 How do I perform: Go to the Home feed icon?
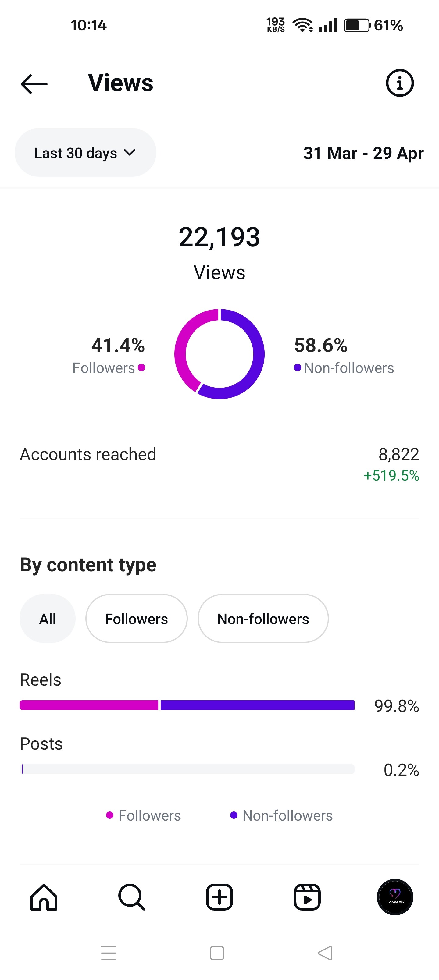44,897
